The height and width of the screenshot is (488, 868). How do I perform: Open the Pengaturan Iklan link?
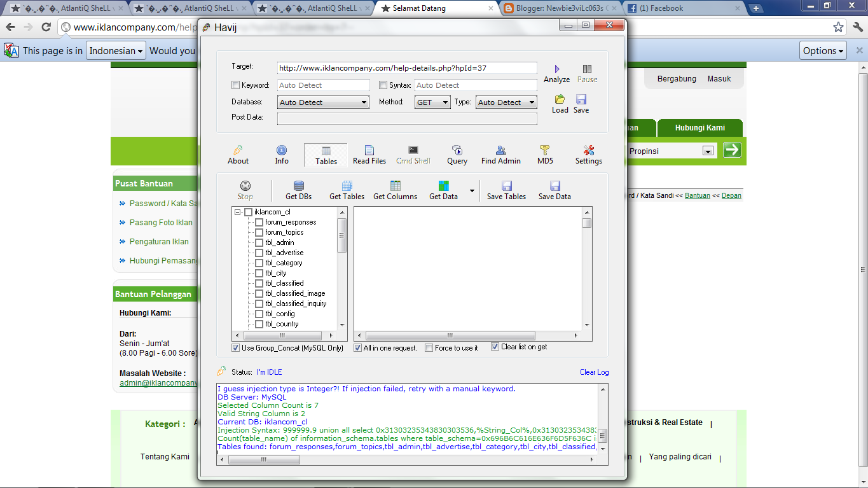[159, 242]
